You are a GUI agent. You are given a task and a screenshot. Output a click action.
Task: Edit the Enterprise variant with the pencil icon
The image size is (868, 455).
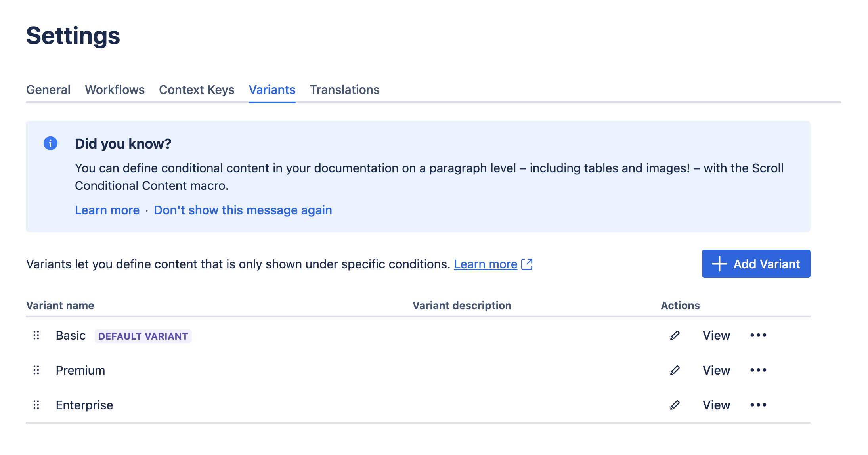(675, 405)
